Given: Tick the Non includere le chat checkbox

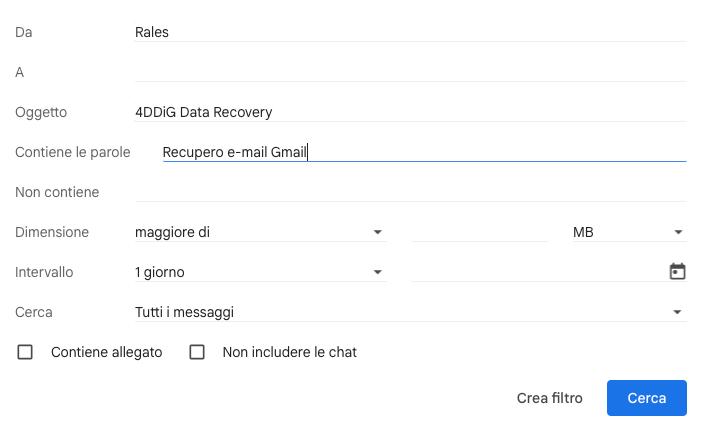Looking at the screenshot, I should point(197,352).
